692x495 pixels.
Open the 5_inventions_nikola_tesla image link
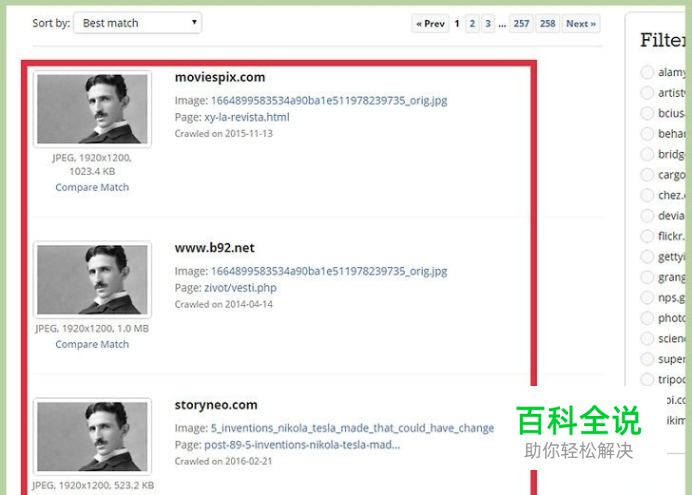pos(352,428)
